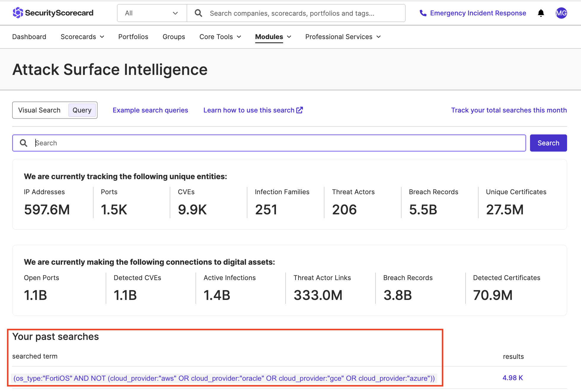
Task: Open Track your total searches this month
Action: coord(509,110)
